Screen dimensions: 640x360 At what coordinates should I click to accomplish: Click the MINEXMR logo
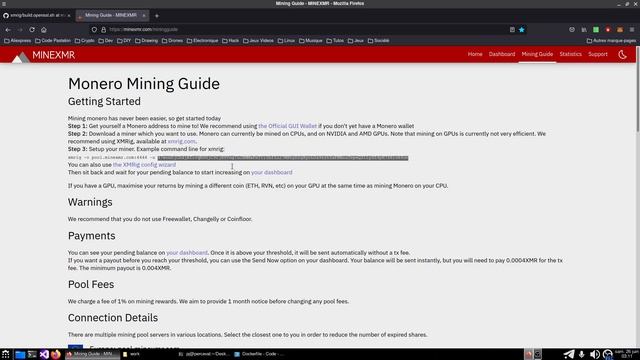tap(43, 55)
